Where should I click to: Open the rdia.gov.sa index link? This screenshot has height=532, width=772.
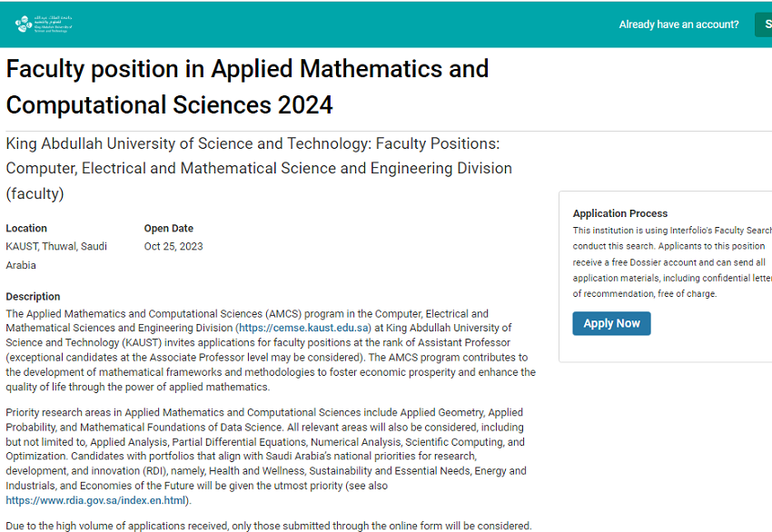tap(95, 500)
